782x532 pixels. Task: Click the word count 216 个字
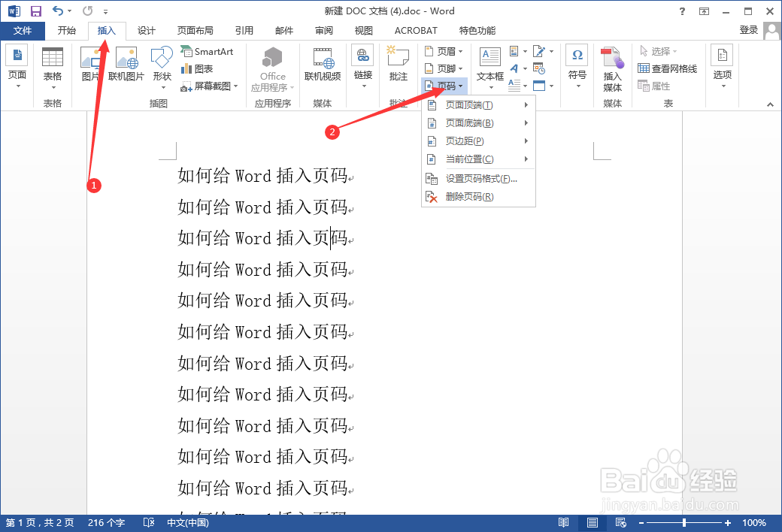(107, 522)
